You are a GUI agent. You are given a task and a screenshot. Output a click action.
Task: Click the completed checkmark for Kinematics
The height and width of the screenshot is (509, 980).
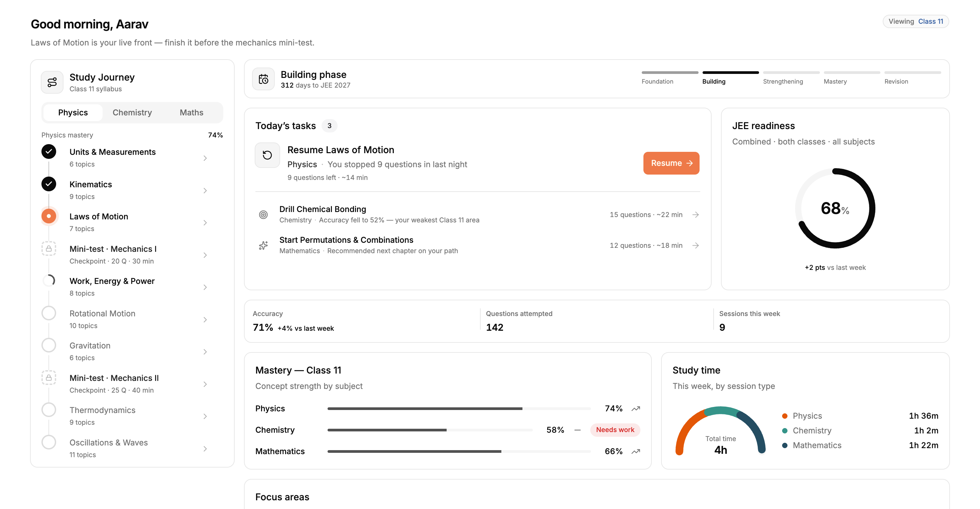point(49,184)
